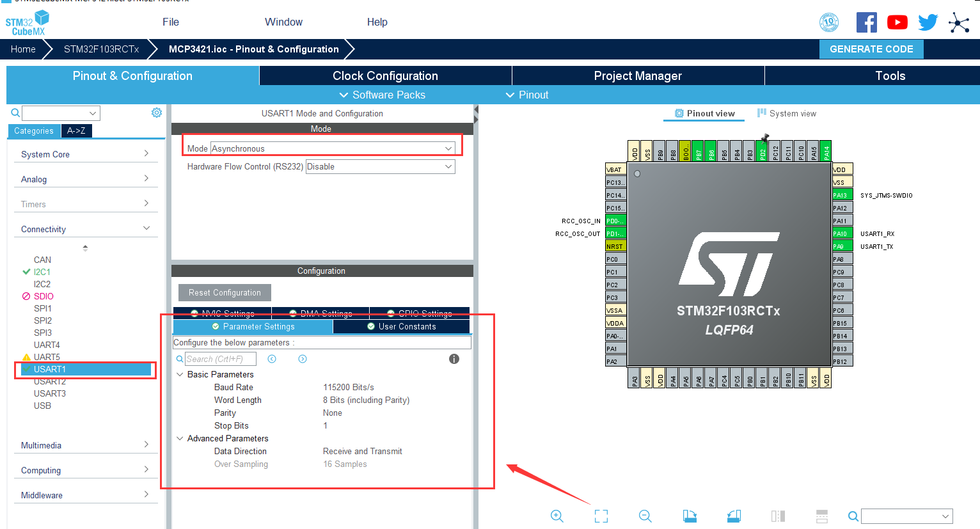Click the GENERATE CODE button
This screenshot has width=980, height=529.
(x=871, y=49)
